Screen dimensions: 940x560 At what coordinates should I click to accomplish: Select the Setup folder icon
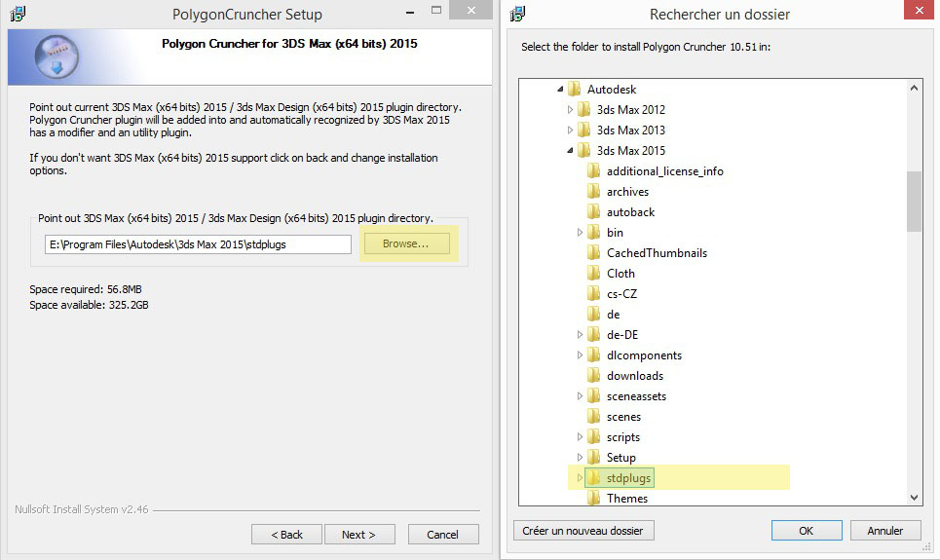[x=593, y=458]
